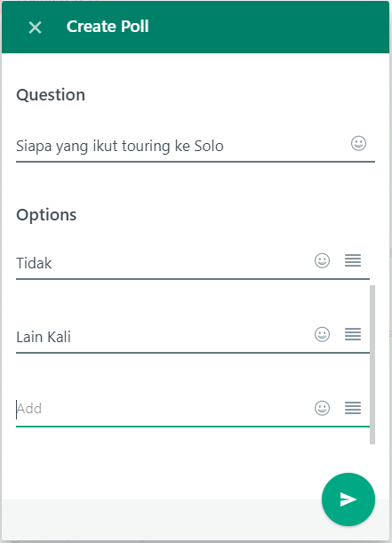Click the gray footer bar
392x543 pixels.
[162, 519]
